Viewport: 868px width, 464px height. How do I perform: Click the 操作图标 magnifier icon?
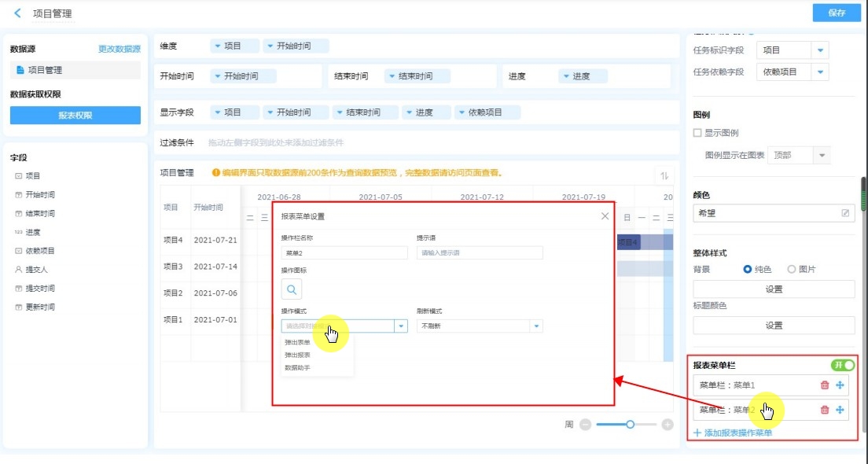click(x=292, y=290)
